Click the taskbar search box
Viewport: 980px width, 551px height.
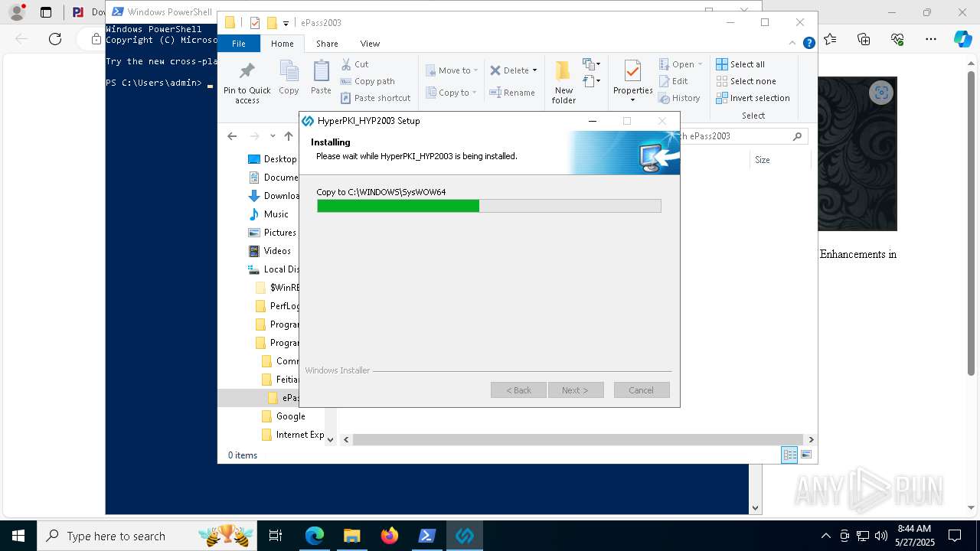coord(148,536)
